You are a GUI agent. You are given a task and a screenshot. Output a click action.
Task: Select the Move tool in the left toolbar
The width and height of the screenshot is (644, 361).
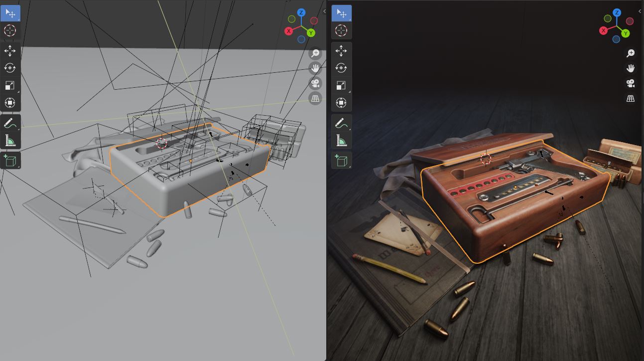(x=10, y=51)
